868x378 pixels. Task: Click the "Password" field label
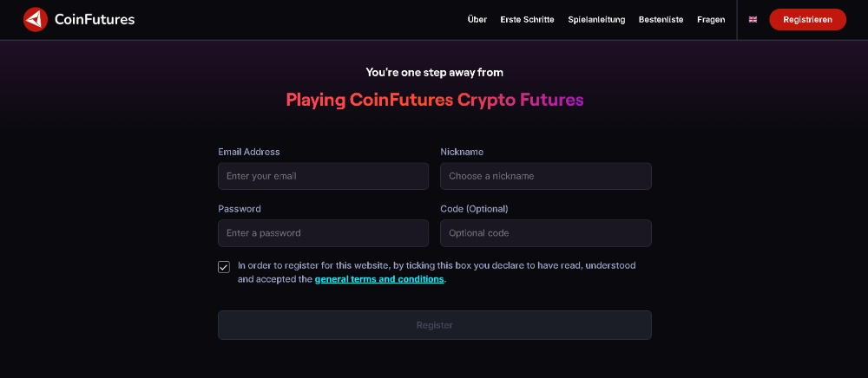(x=240, y=209)
